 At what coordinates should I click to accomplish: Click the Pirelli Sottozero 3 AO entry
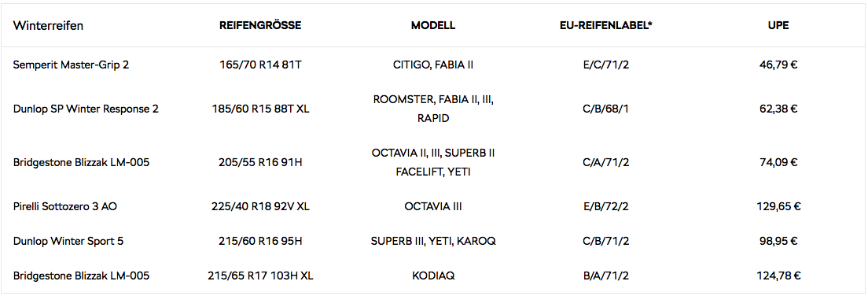pos(64,207)
